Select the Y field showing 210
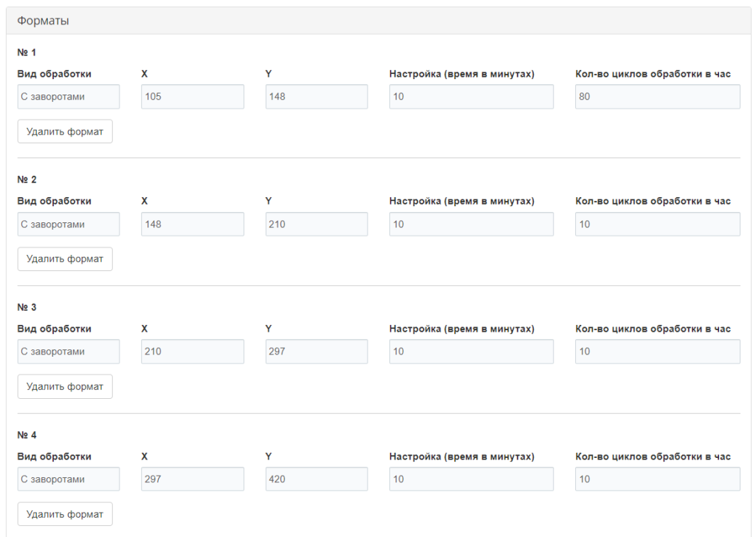 316,224
